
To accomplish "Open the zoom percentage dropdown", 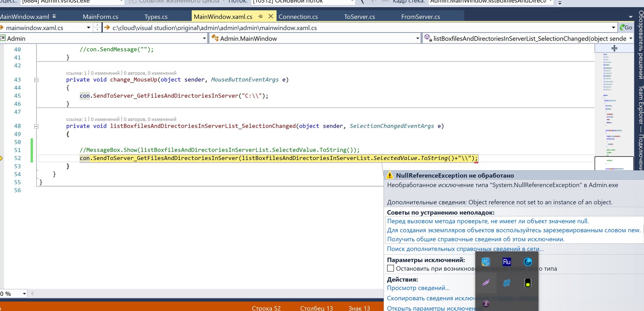I will pyautogui.click(x=24, y=294).
